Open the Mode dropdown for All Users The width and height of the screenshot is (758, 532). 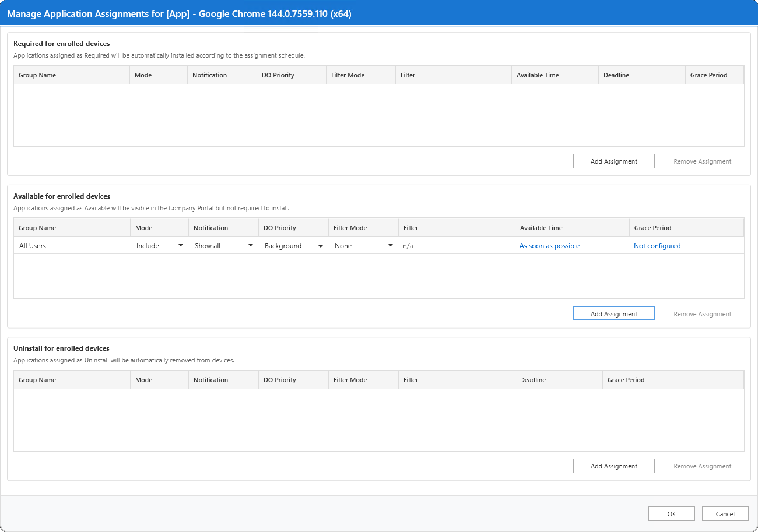click(x=180, y=245)
